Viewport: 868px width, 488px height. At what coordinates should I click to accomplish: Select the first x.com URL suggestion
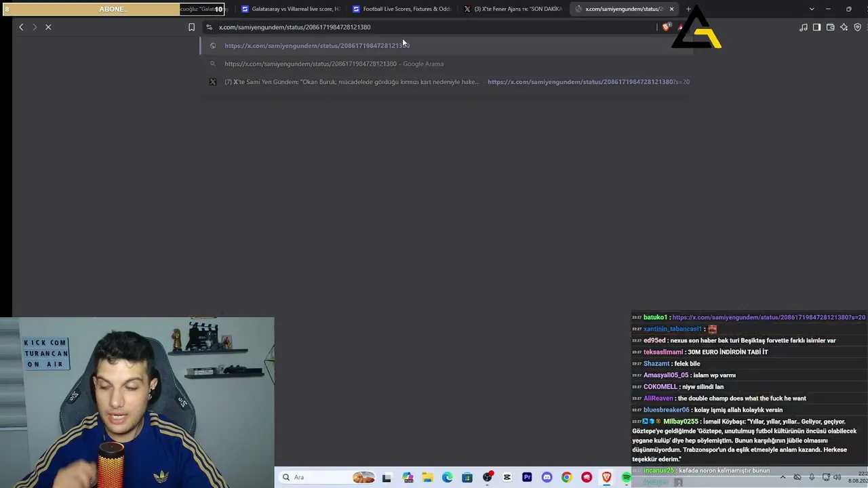446,45
